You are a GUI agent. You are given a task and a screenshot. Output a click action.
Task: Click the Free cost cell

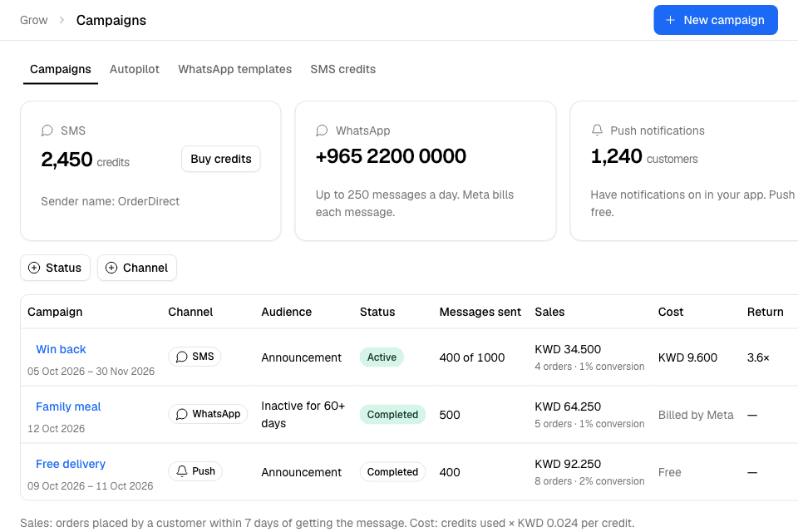tap(669, 472)
